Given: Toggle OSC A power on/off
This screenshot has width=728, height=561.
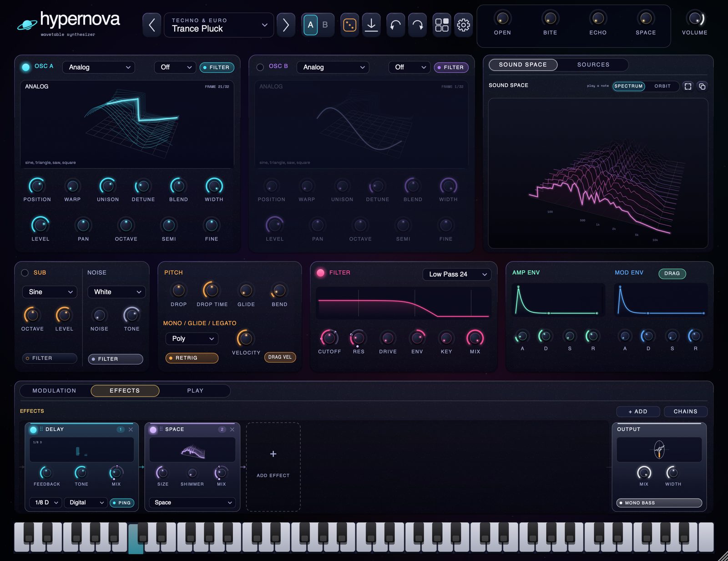Looking at the screenshot, I should tap(26, 67).
